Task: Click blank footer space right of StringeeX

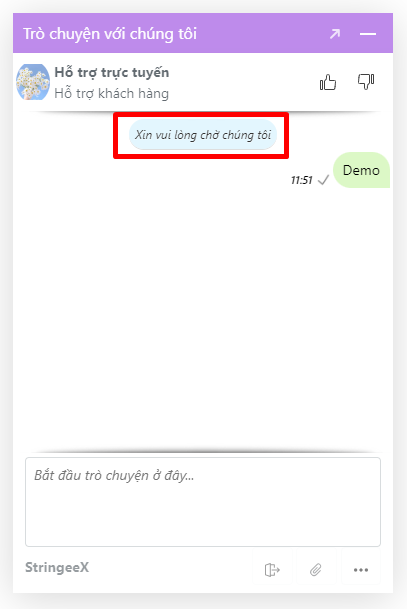Action: pos(171,568)
